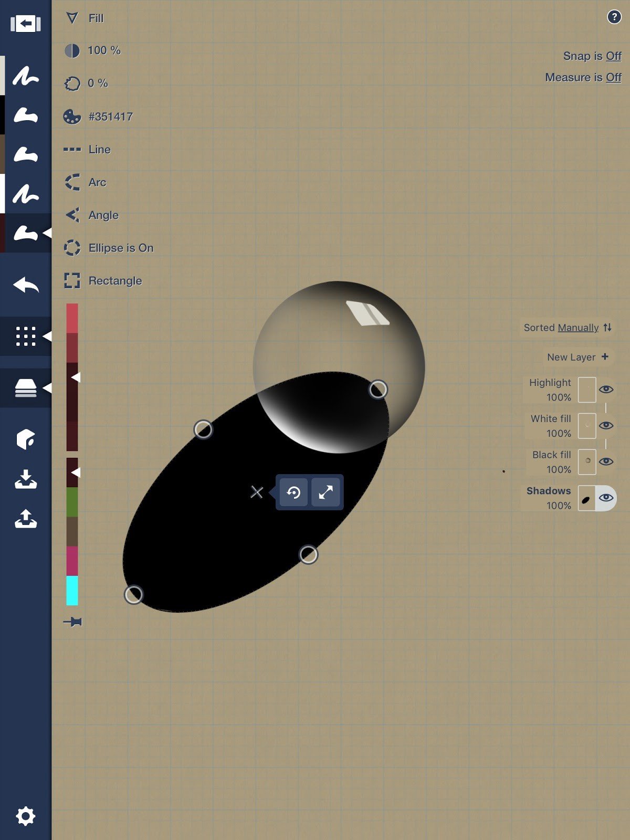The height and width of the screenshot is (840, 630).
Task: Open the Layers panel icon in sidebar
Action: (26, 388)
